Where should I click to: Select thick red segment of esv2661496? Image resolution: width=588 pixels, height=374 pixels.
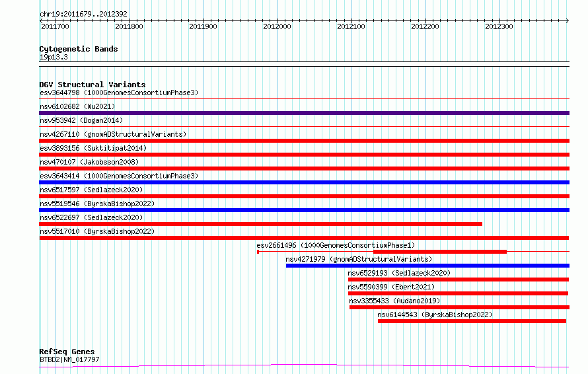440,252
